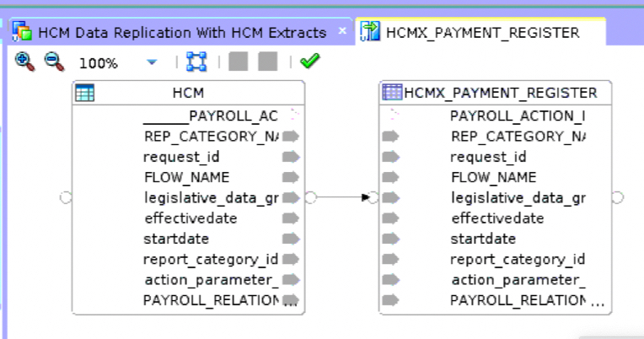Select report_category_id in HCMX_PAYMENT_REGISTER
644x339 pixels.
pyautogui.click(x=518, y=260)
